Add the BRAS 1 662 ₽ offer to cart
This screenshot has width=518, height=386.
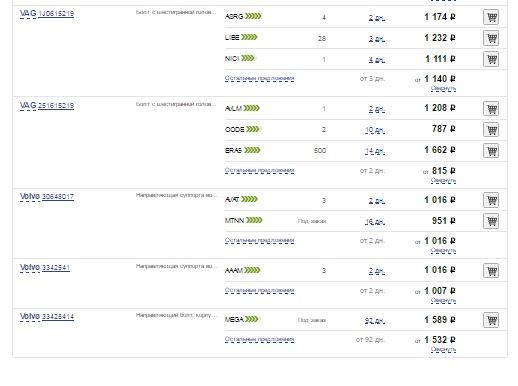tap(491, 150)
